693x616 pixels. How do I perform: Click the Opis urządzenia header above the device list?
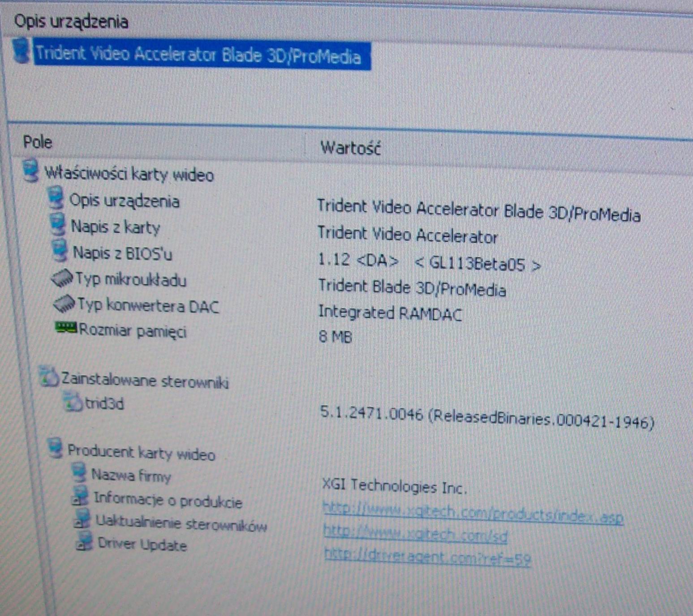(71, 21)
